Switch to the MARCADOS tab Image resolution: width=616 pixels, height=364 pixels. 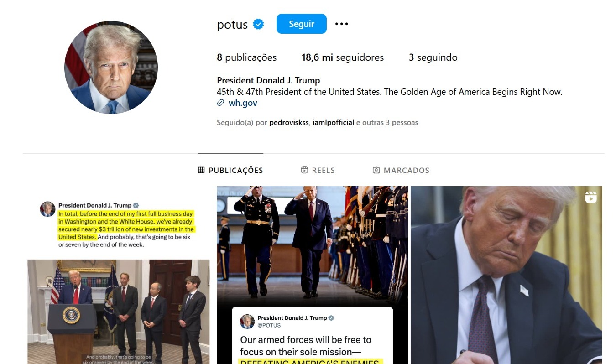click(401, 170)
